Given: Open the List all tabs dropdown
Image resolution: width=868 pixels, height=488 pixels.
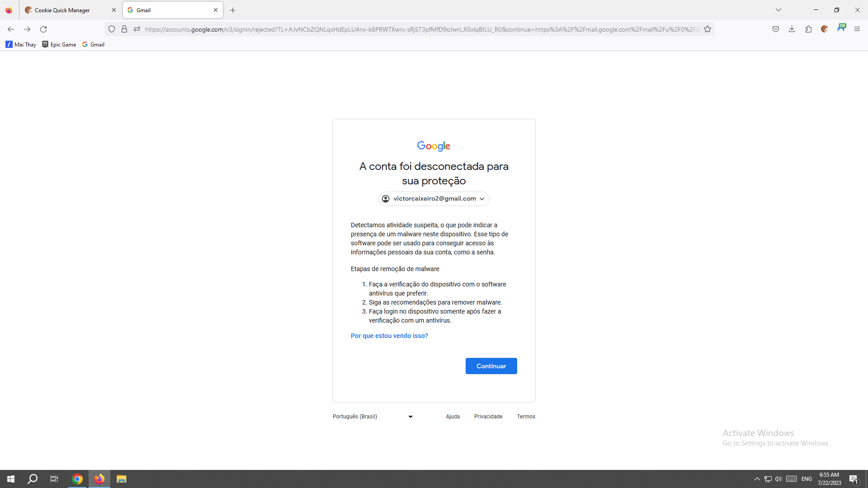Looking at the screenshot, I should (778, 10).
